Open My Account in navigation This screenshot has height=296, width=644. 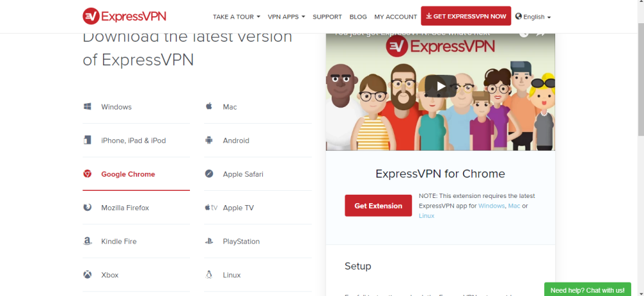click(395, 17)
